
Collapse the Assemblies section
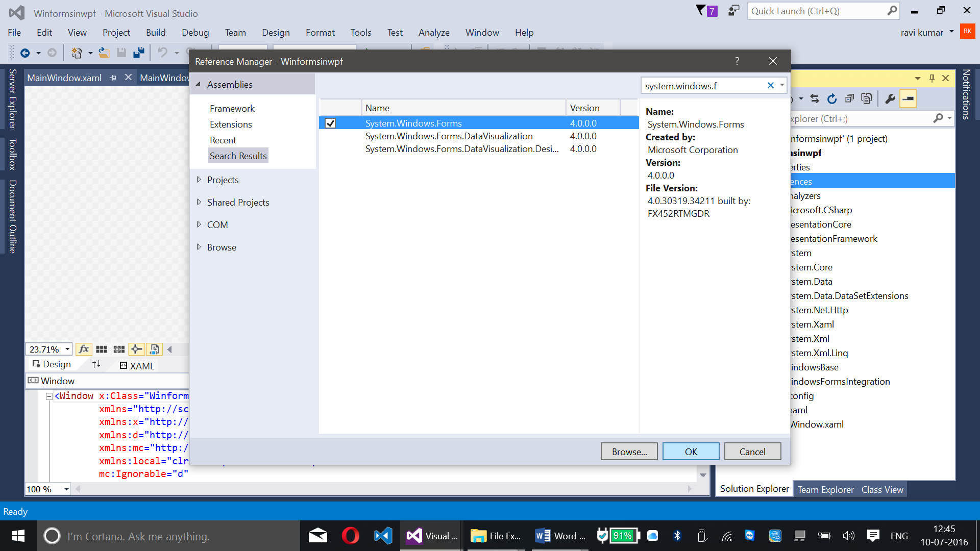pyautogui.click(x=198, y=84)
